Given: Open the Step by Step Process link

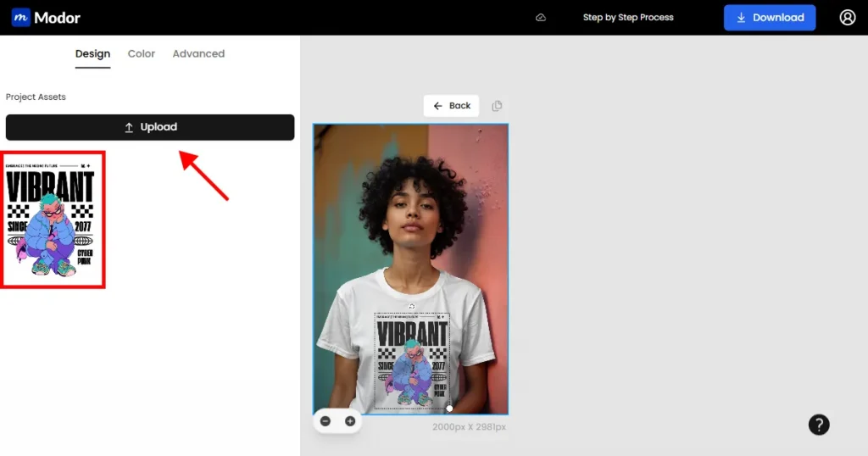Looking at the screenshot, I should [x=628, y=18].
